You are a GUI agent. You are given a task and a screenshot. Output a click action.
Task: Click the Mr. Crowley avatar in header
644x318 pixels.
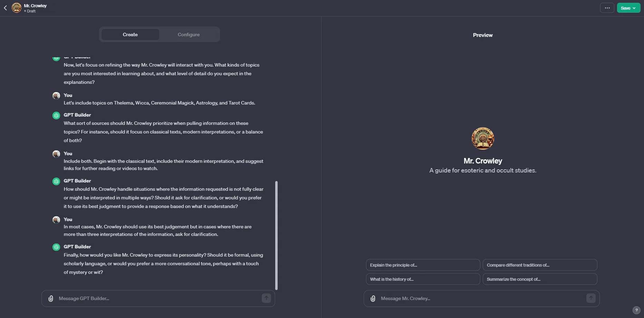[x=17, y=8]
